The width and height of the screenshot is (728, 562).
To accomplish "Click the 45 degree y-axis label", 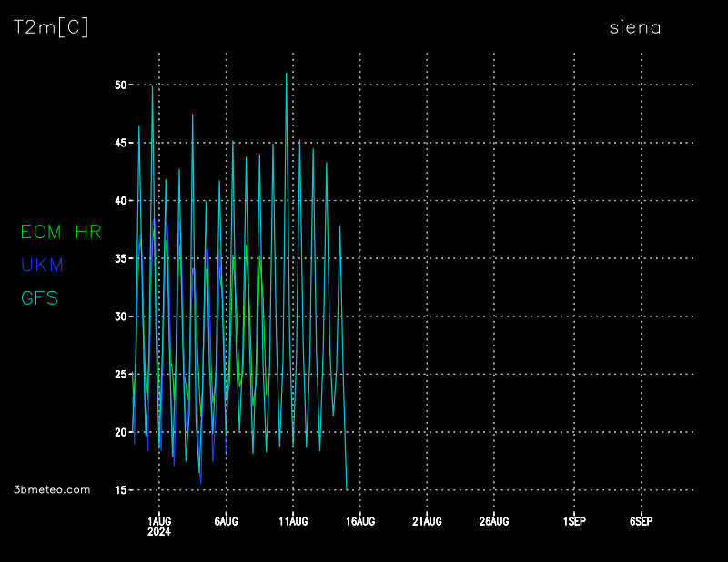I will (x=122, y=143).
